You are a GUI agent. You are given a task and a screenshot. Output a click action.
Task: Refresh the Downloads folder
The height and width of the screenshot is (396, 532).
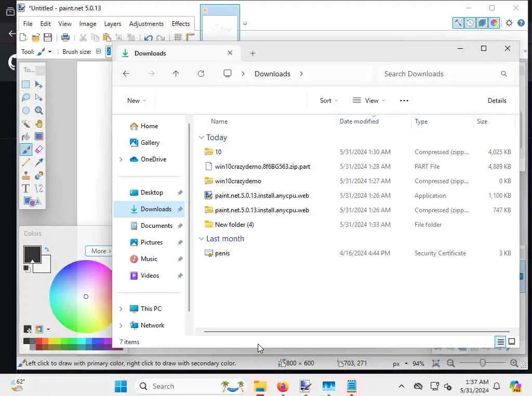[x=201, y=74]
